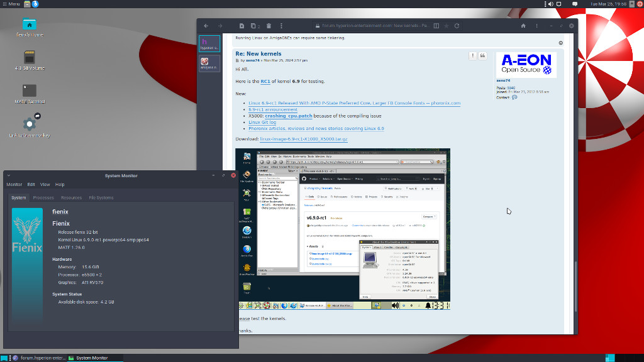The image size is (644, 362).
Task: Open the 6.9-rc1 announcement link
Action: pos(273,109)
